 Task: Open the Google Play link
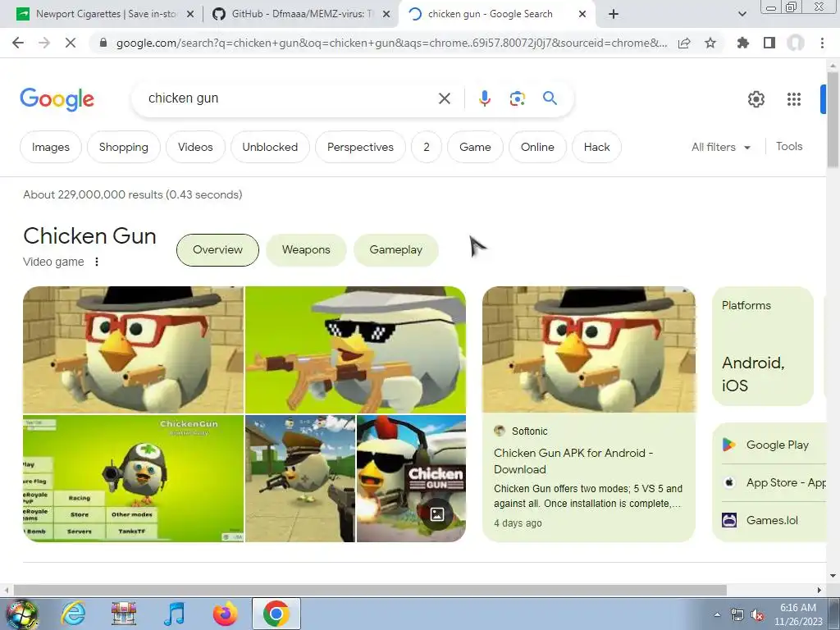tap(778, 445)
